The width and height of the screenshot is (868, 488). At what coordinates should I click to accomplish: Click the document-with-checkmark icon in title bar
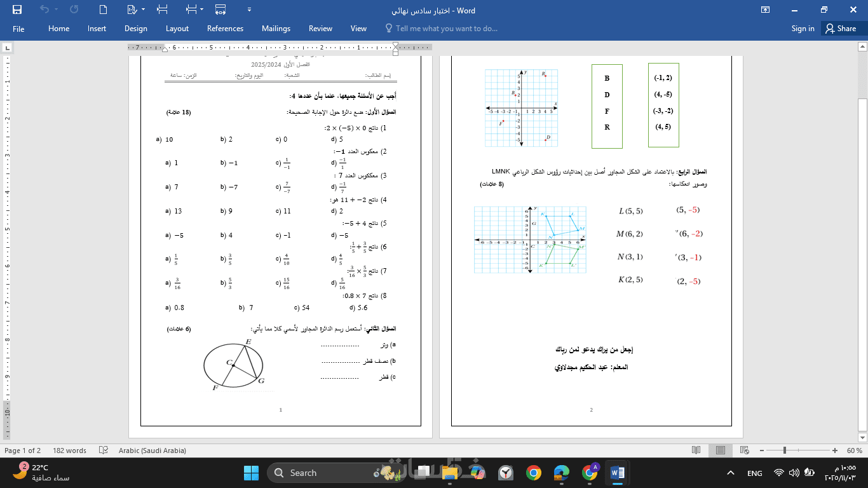[132, 10]
